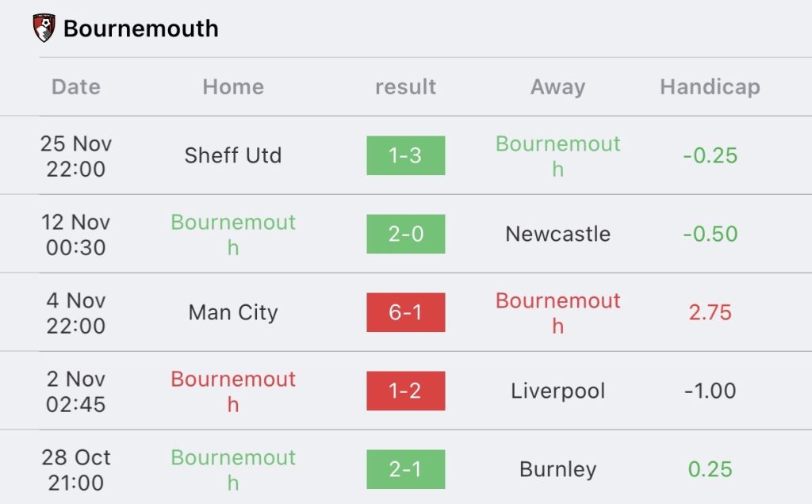Select Burnley away team
The image size is (812, 504).
[x=557, y=470]
